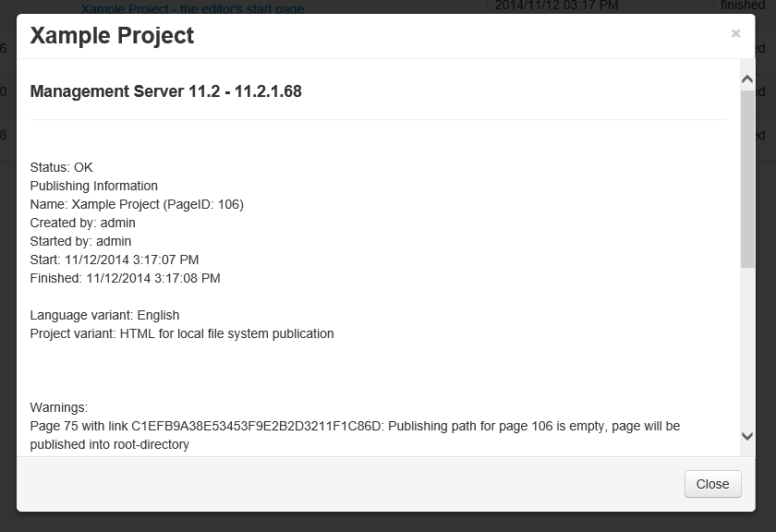Click 'Language variant: English' line
Viewport: 776px width, 532px height.
[x=105, y=315]
